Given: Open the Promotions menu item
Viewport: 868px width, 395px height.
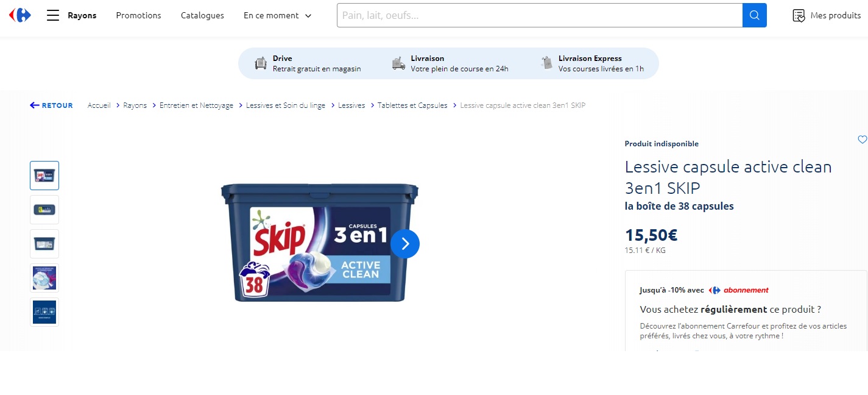Looking at the screenshot, I should (x=138, y=15).
